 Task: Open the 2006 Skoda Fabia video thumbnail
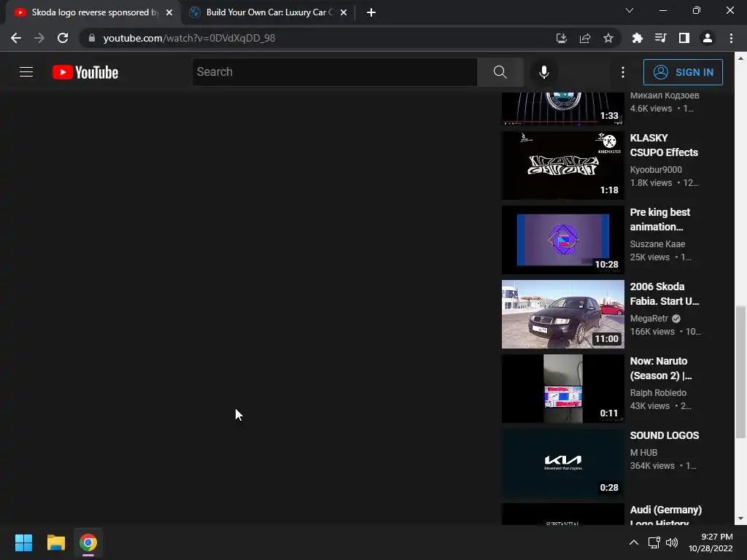point(562,314)
